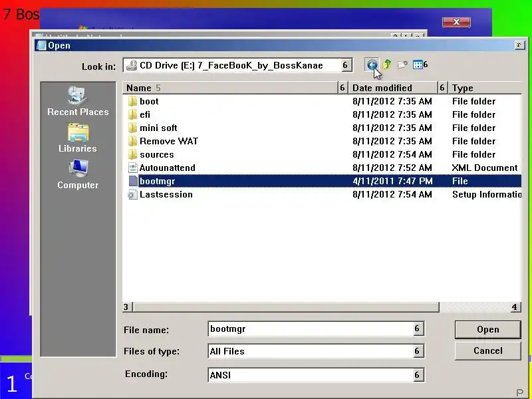Expand the Encoding dropdown
The height and width of the screenshot is (399, 532).
pyautogui.click(x=418, y=375)
